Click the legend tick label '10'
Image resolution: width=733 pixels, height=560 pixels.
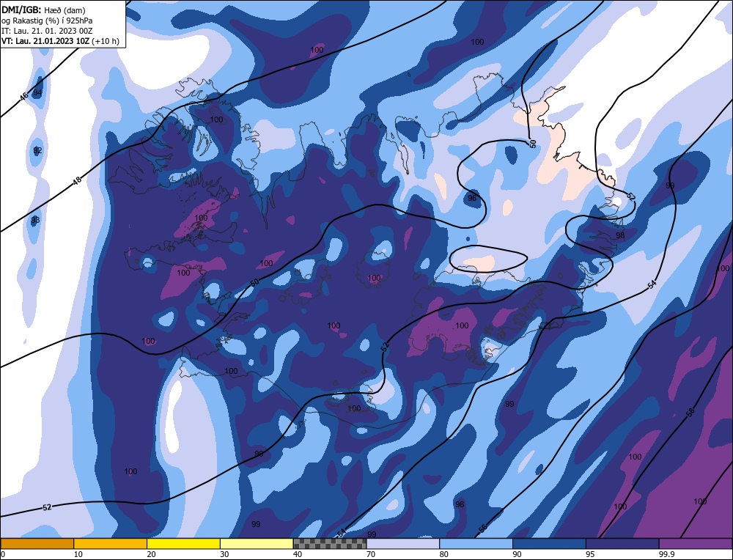pyautogui.click(x=78, y=554)
